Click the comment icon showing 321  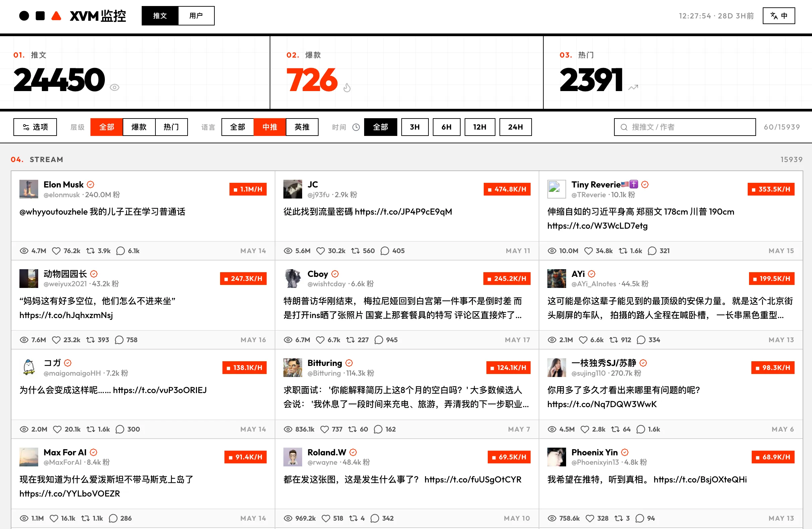(652, 251)
